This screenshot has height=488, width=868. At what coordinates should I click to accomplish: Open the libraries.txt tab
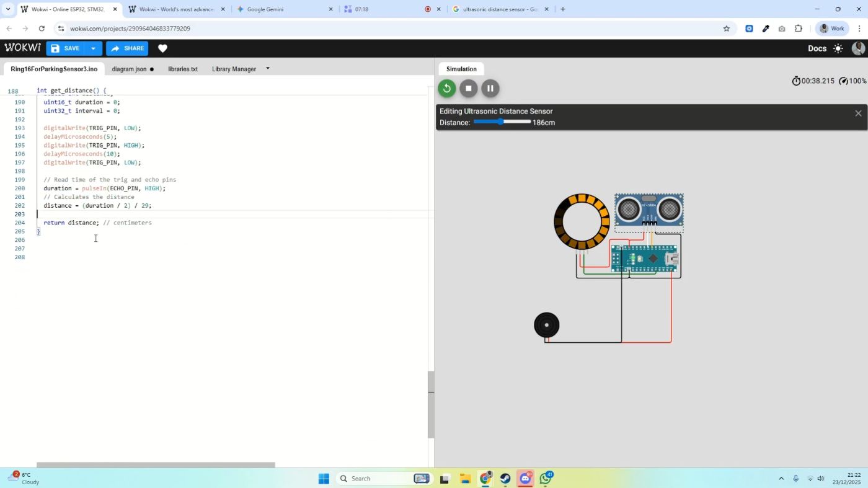pos(182,69)
